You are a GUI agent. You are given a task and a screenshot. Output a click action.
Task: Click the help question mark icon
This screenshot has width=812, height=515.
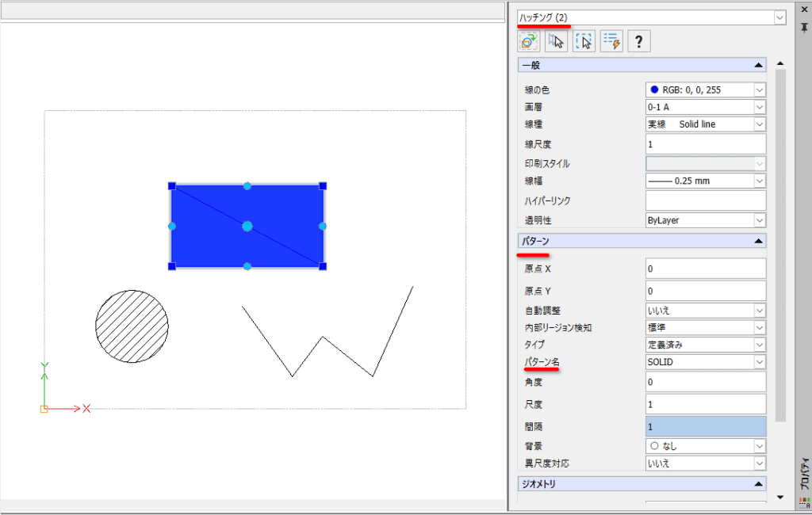pos(639,41)
